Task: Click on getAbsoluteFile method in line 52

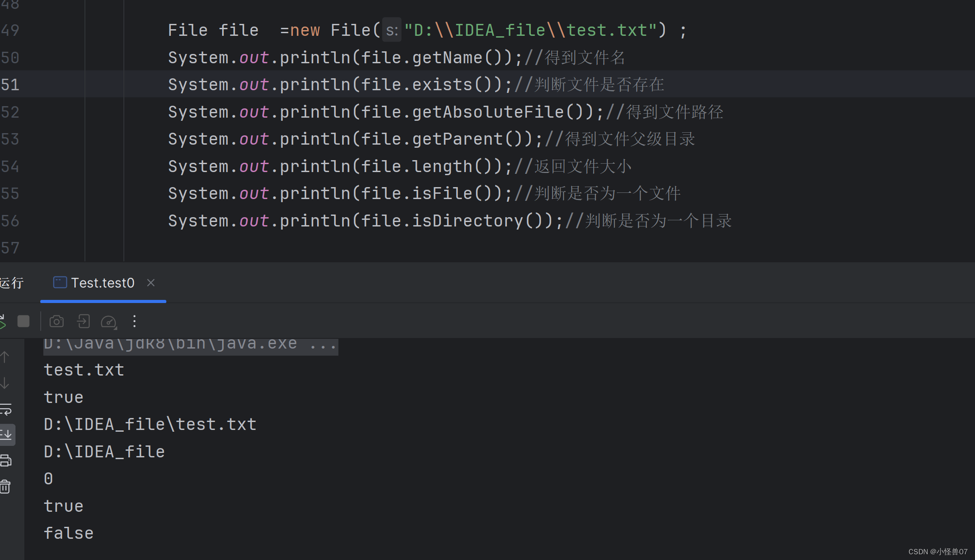Action: point(488,112)
